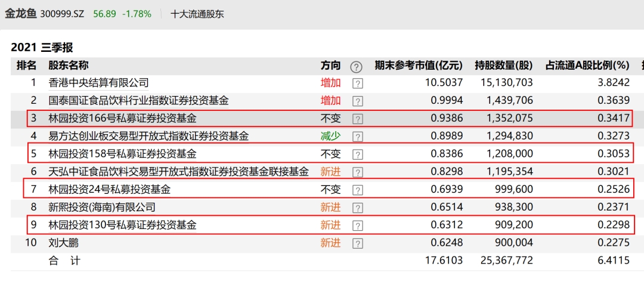Click the 持股数量(股) column header
644x282 pixels.
503,65
